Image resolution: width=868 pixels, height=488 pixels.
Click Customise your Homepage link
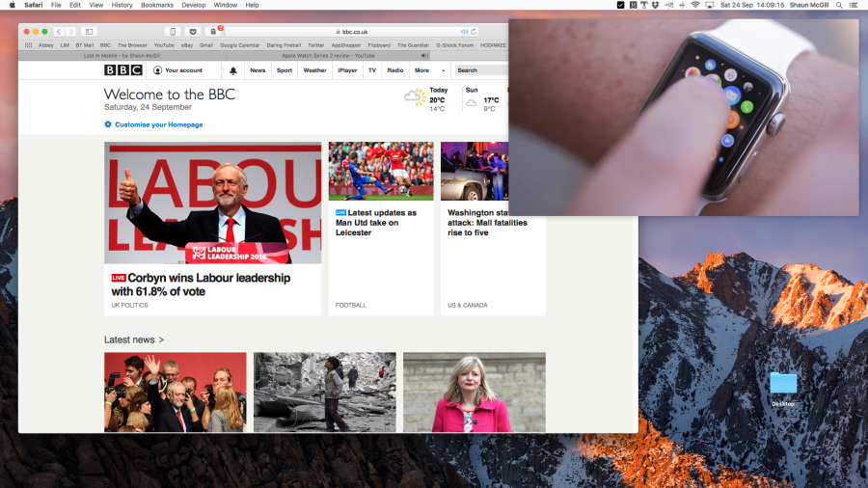(159, 124)
